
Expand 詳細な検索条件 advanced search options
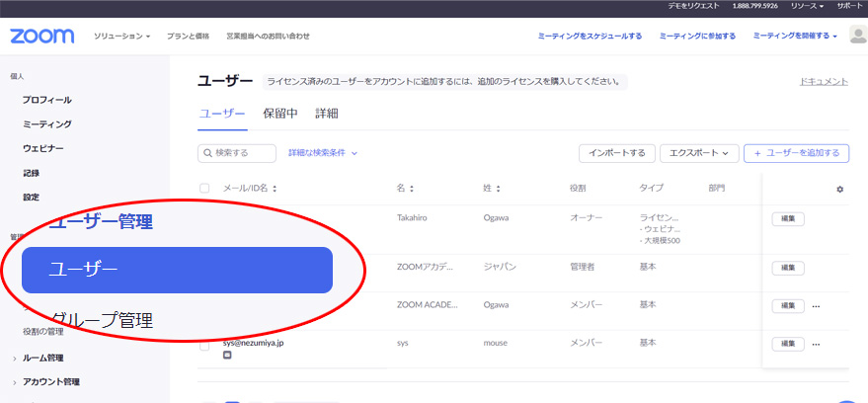point(322,153)
